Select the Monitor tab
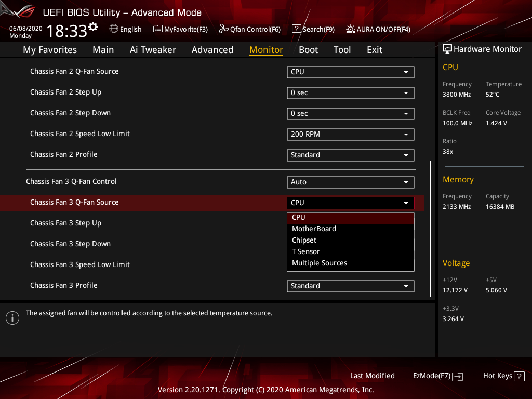This screenshot has height=399, width=532. click(x=266, y=50)
